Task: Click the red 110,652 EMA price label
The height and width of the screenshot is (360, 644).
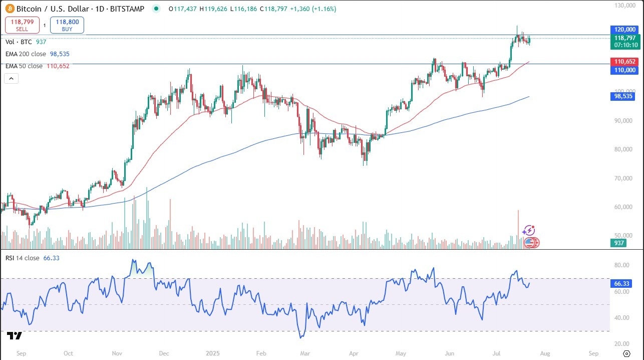Action: tap(624, 62)
